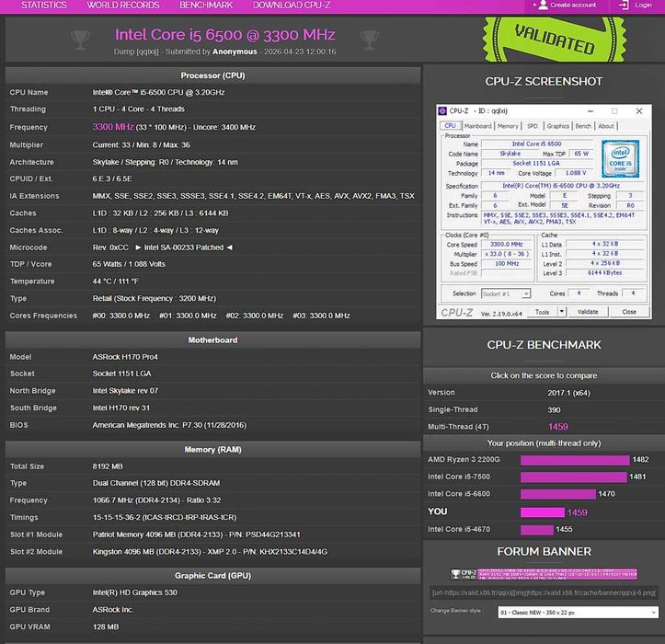
Task: Click the Intel(R) HD Graphics 530 value
Action: click(x=135, y=592)
